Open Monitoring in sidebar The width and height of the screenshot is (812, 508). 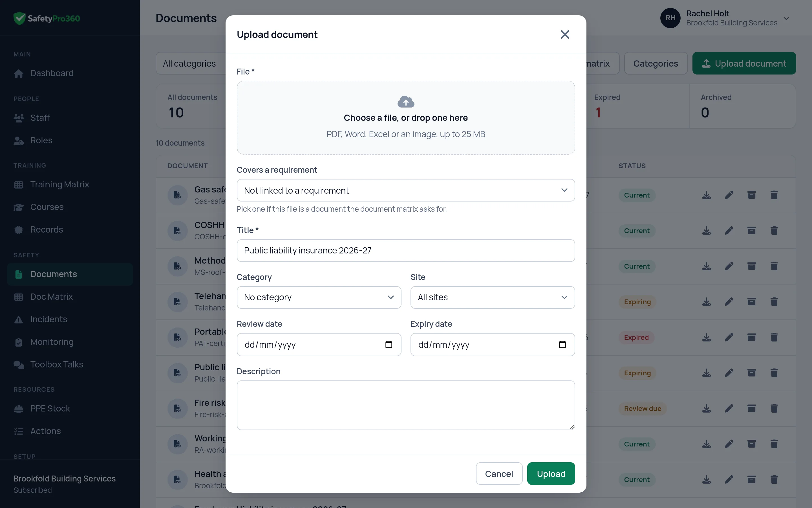[x=70, y=342]
